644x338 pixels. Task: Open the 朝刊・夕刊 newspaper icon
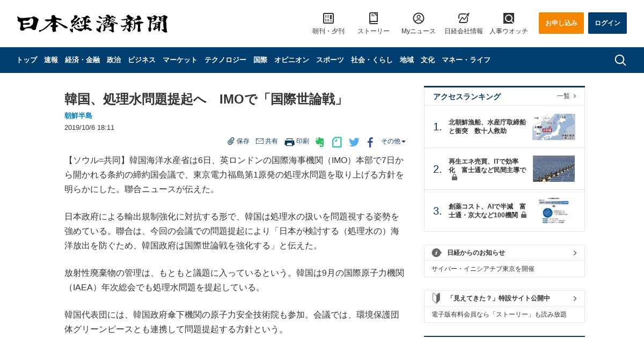click(328, 18)
